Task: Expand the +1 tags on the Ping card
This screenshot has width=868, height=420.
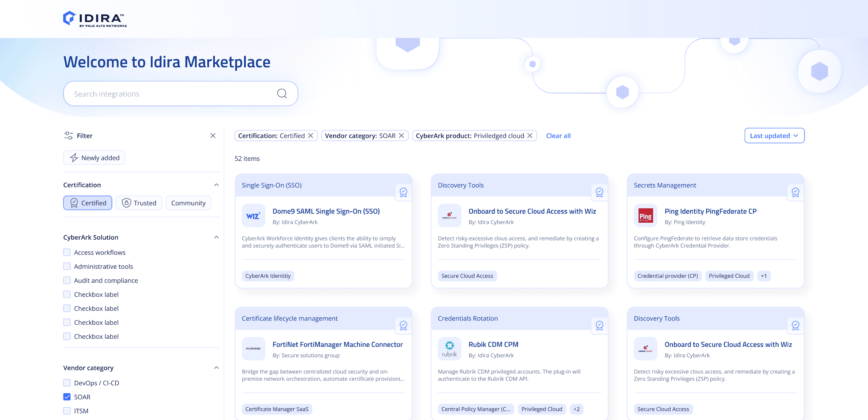Action: pyautogui.click(x=764, y=276)
